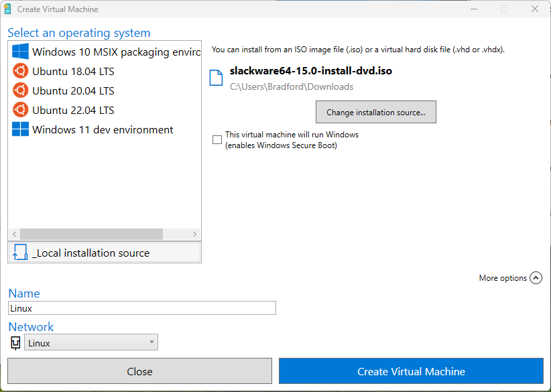Click the network adapter icon beside Linux dropdown
551x392 pixels.
[15, 343]
